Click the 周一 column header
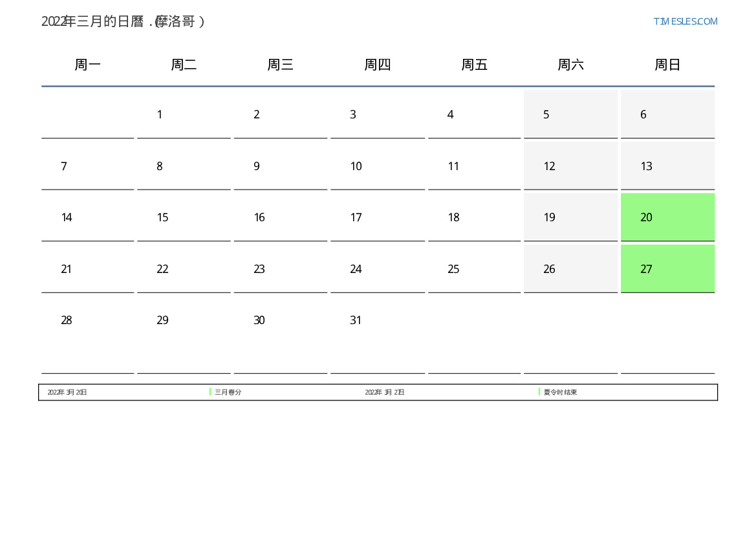This screenshot has height=535, width=756. pyautogui.click(x=87, y=64)
